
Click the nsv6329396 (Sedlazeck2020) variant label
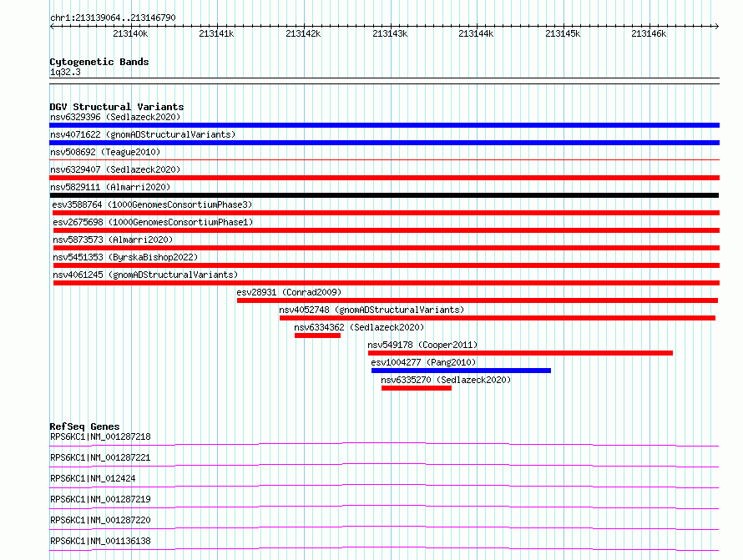(x=115, y=117)
